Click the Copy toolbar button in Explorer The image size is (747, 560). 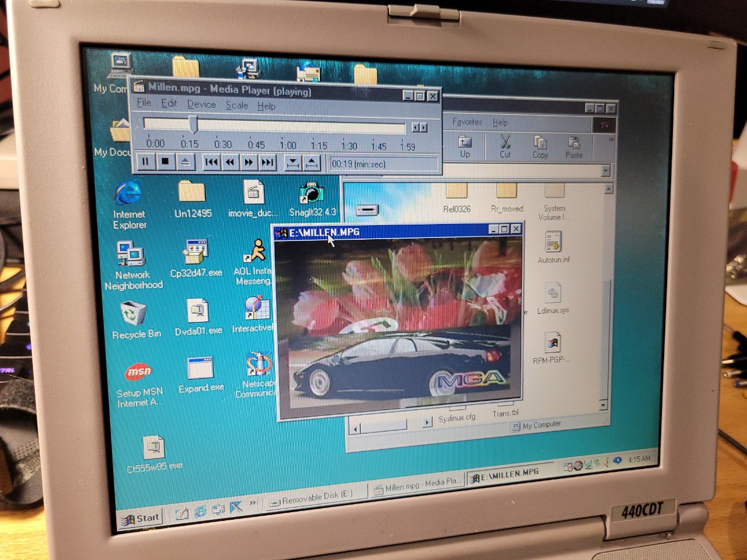pyautogui.click(x=540, y=148)
